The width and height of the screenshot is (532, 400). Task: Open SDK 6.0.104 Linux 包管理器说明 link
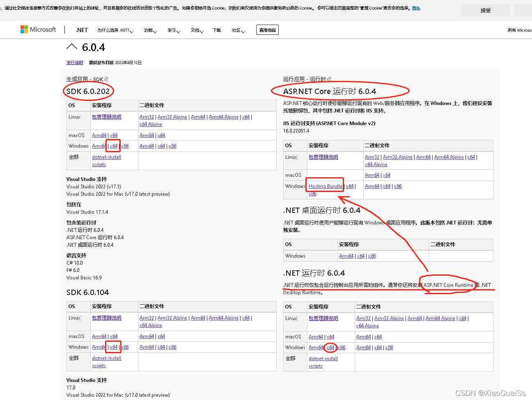pos(107,318)
